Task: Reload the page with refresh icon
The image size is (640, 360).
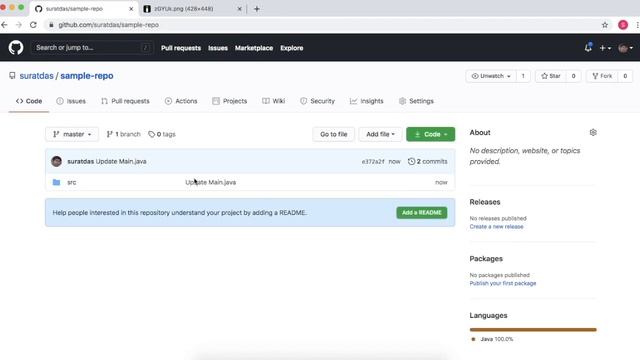Action: (x=33, y=25)
